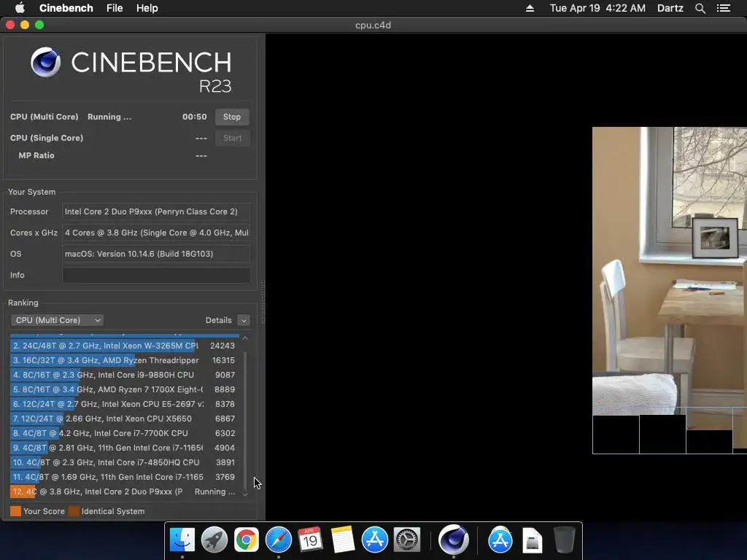Click the MP Ratio label
Screen dimensions: 747x560
click(x=36, y=155)
